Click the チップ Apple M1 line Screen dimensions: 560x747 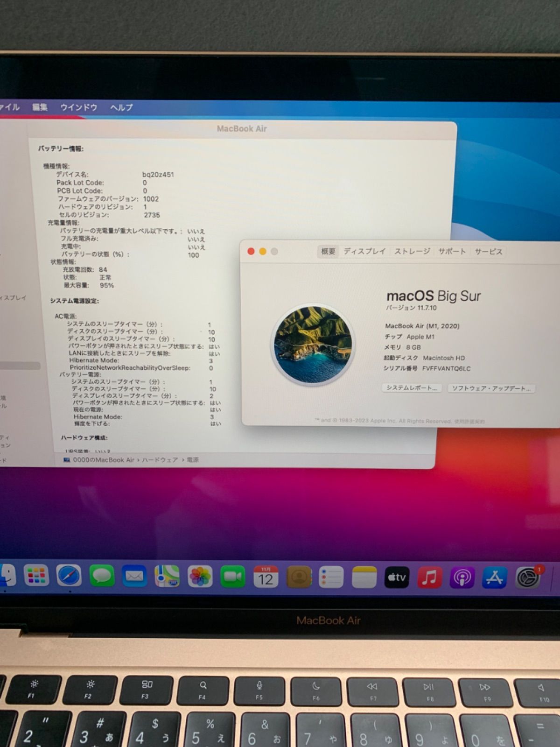(409, 337)
